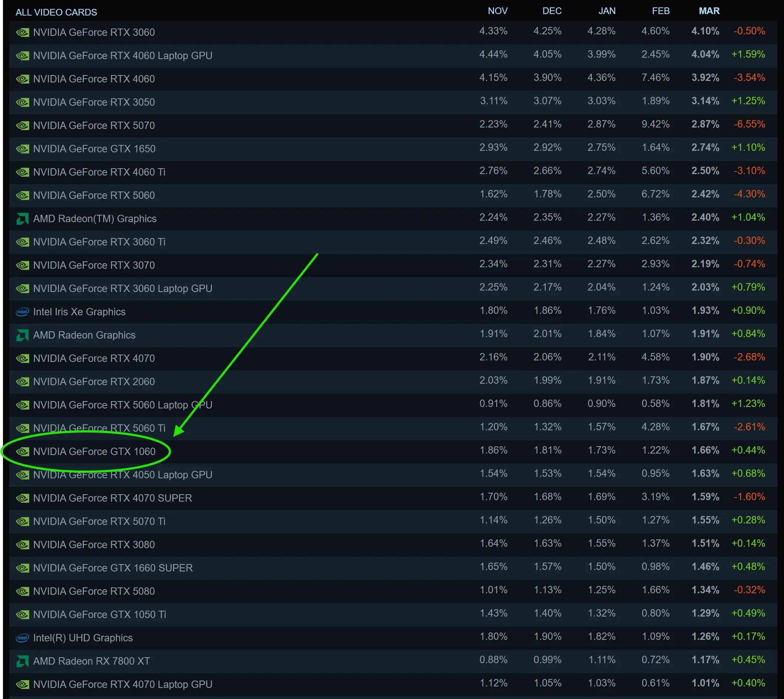The height and width of the screenshot is (699, 784).
Task: Open the NVIDIA GeForce RTX 4060 Laptop GPU row
Action: point(122,56)
